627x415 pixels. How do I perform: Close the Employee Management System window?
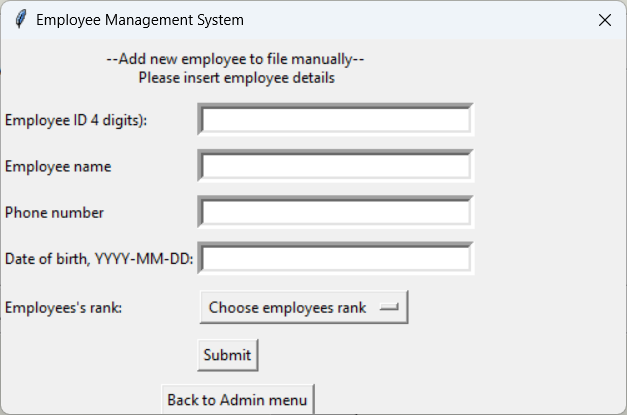pos(605,20)
